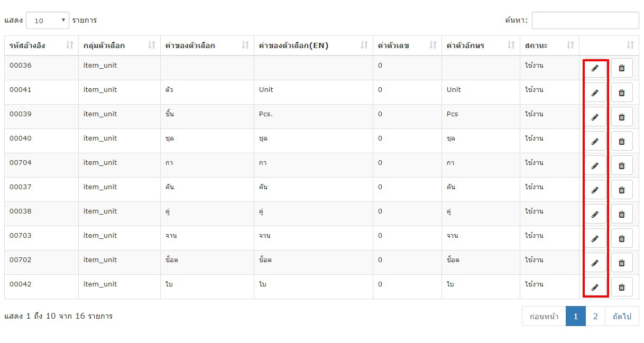Edit the 00704 entry pencil icon

pyautogui.click(x=595, y=165)
